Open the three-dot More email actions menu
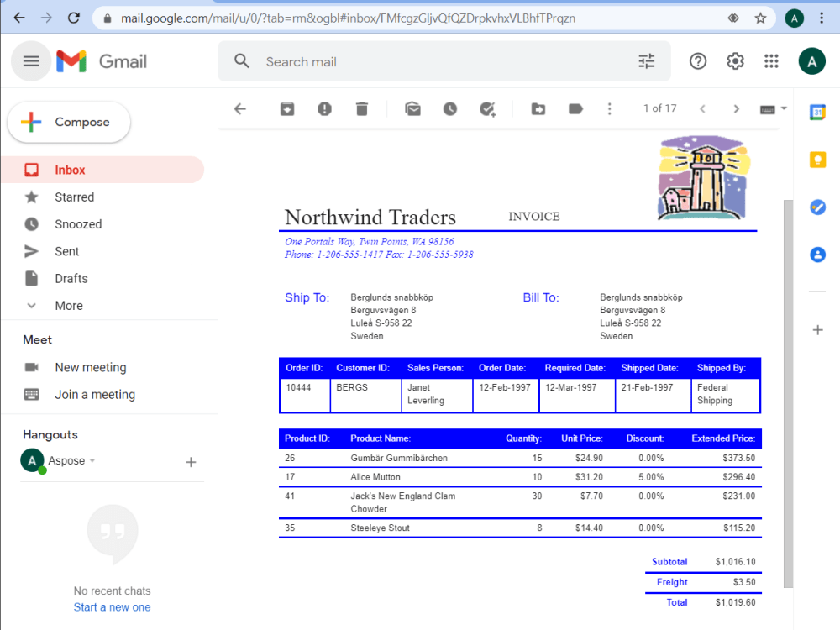The height and width of the screenshot is (630, 840). coord(609,109)
